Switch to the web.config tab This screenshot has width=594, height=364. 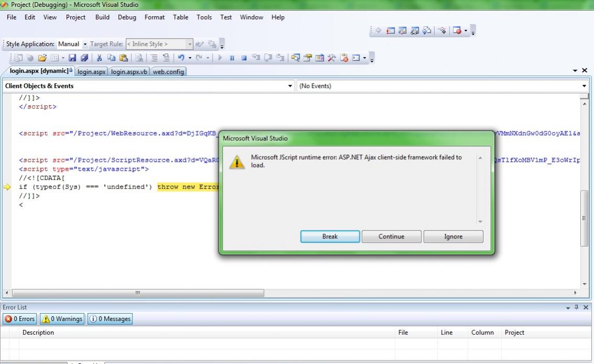click(x=168, y=72)
